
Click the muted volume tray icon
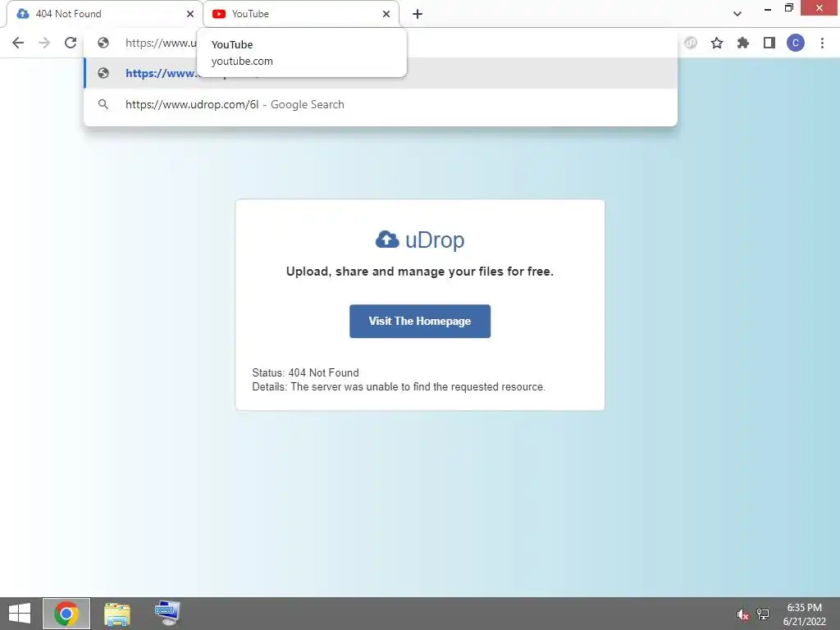pyautogui.click(x=742, y=614)
